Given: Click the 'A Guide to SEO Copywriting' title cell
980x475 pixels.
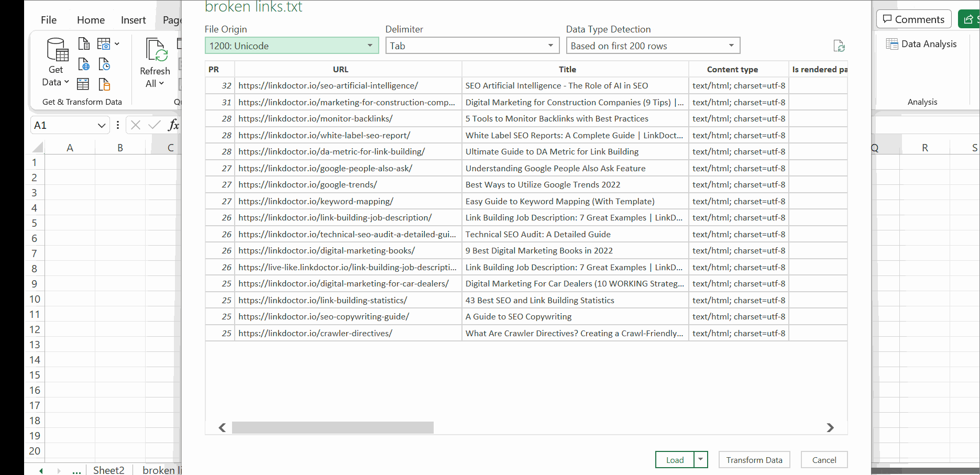Looking at the screenshot, I should click(x=575, y=316).
